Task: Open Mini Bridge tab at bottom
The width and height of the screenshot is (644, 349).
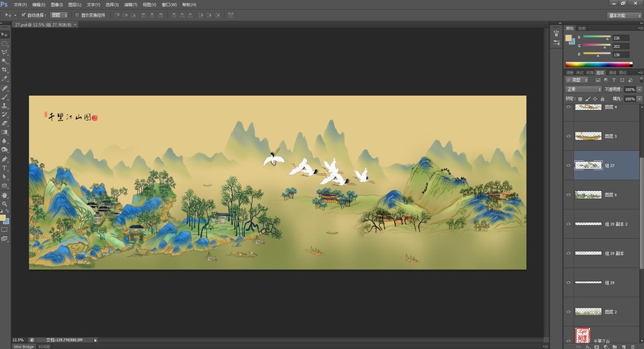Action: 24,347
